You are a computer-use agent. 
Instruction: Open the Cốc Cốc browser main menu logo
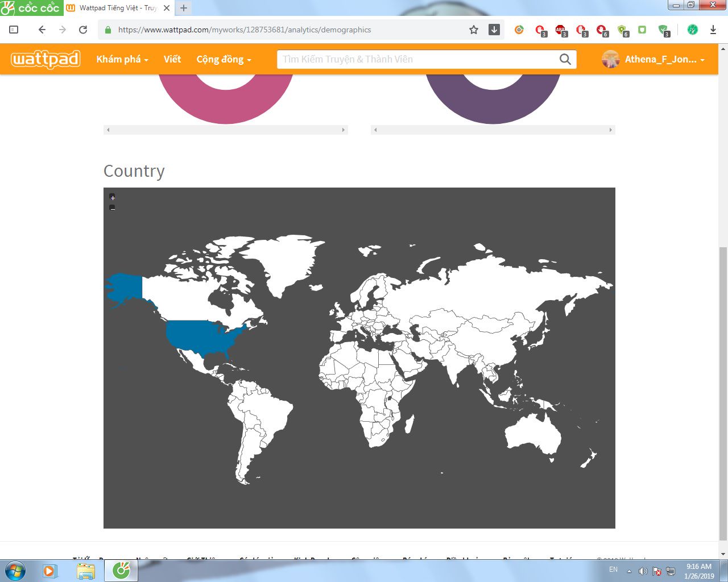[31, 8]
